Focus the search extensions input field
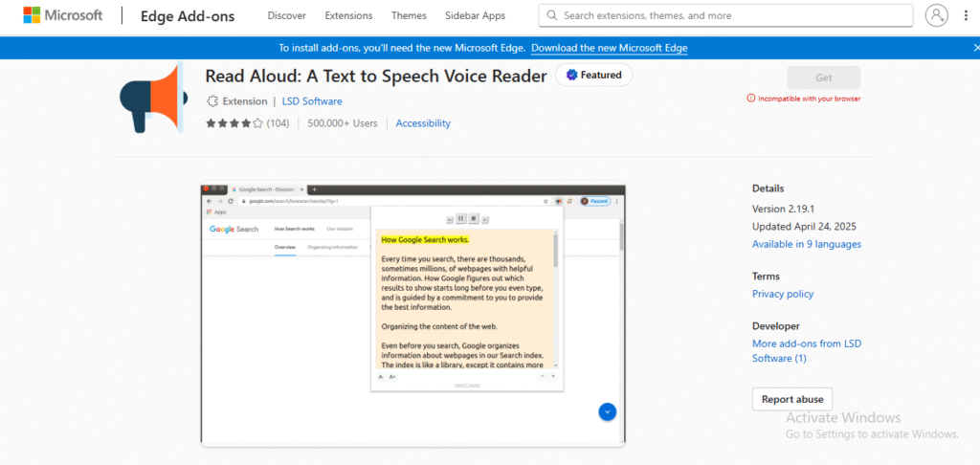980x465 pixels. click(x=725, y=15)
